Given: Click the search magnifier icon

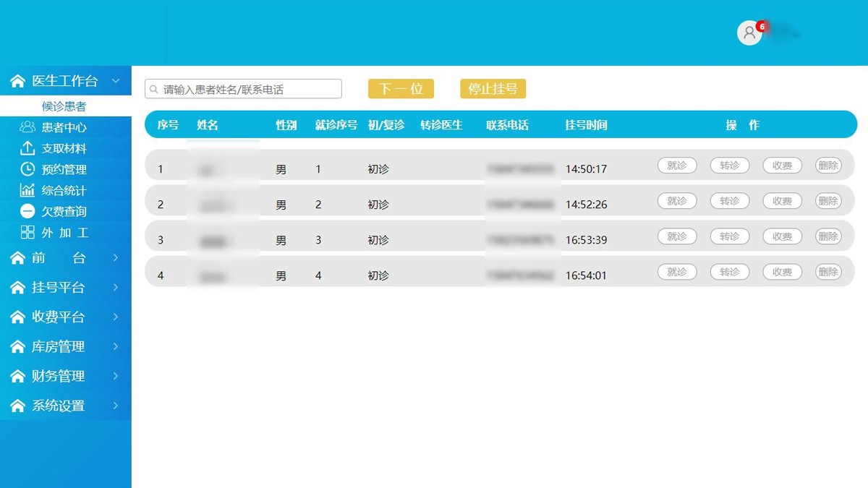Looking at the screenshot, I should tap(153, 90).
